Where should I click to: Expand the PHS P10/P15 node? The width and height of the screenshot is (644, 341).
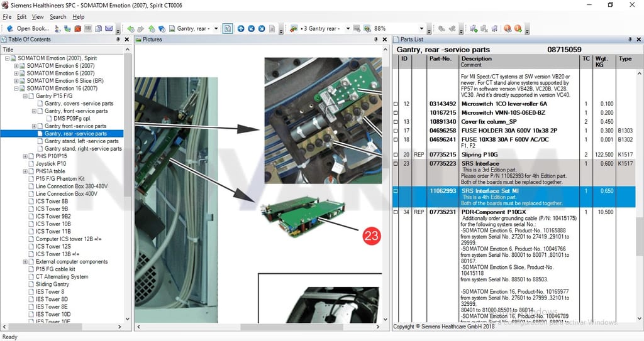point(25,156)
